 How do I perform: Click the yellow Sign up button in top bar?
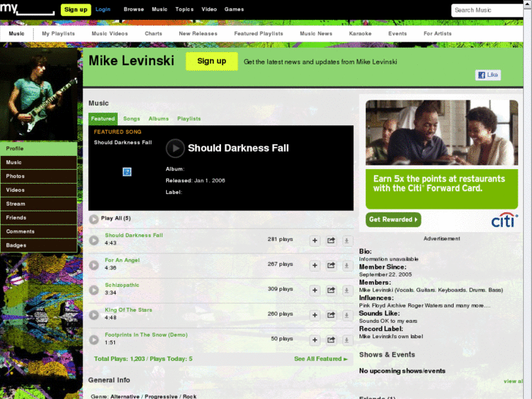[x=75, y=10]
